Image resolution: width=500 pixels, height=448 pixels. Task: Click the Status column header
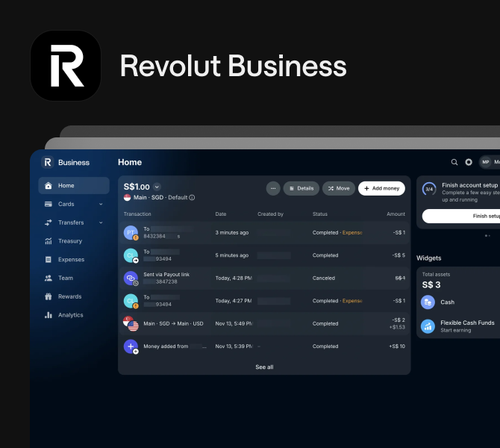click(320, 214)
